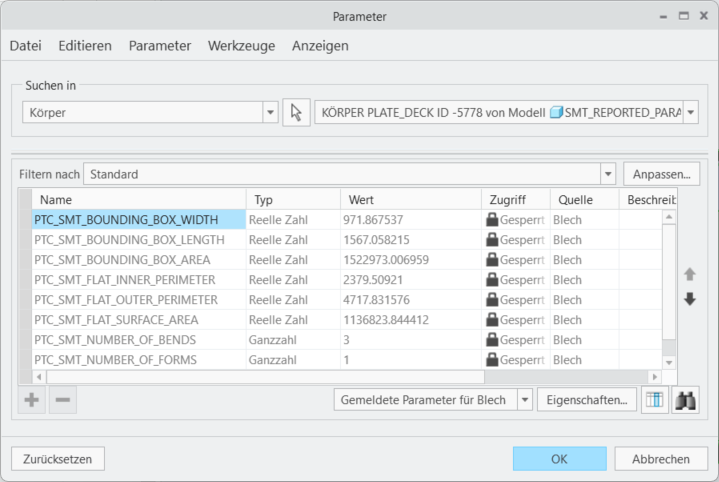Click the Gemeldete Parameter für Blech button

pos(426,400)
